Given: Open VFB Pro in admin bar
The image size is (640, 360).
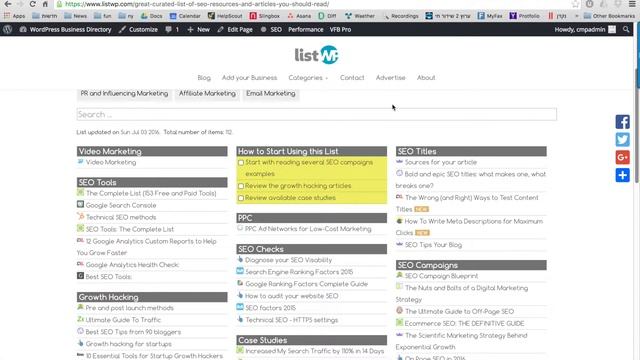Looking at the screenshot, I should point(340,29).
